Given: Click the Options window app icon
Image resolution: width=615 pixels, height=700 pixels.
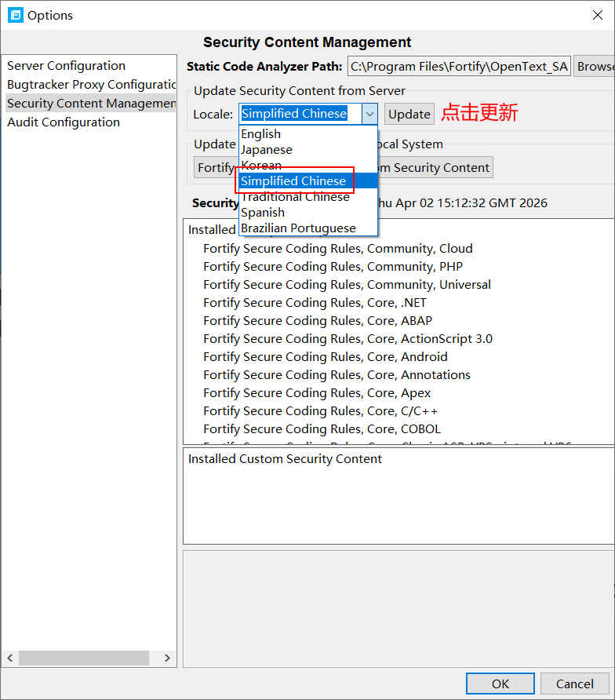Looking at the screenshot, I should coord(16,15).
